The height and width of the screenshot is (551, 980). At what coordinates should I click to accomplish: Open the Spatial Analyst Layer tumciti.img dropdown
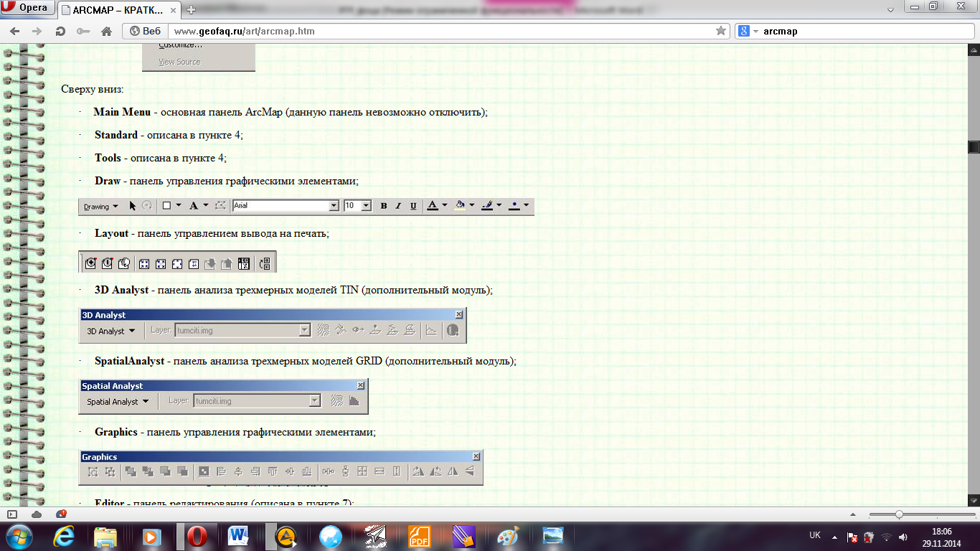point(314,401)
